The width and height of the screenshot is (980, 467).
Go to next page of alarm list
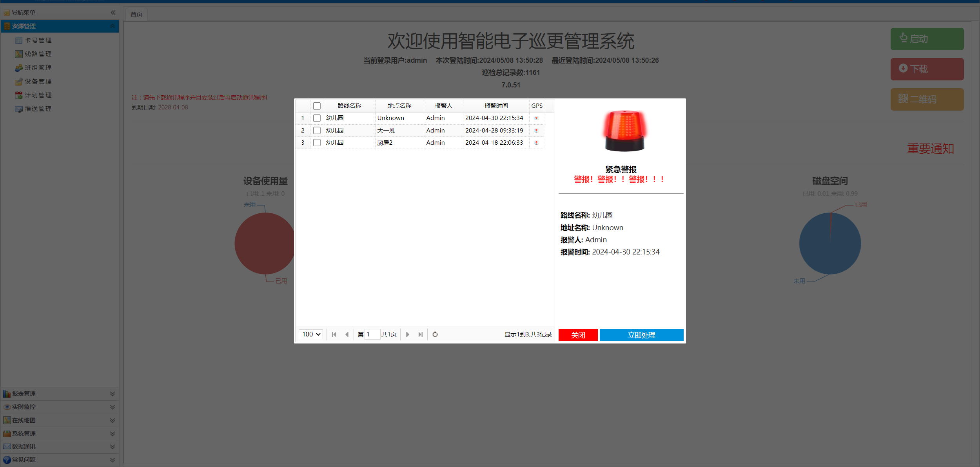click(408, 334)
